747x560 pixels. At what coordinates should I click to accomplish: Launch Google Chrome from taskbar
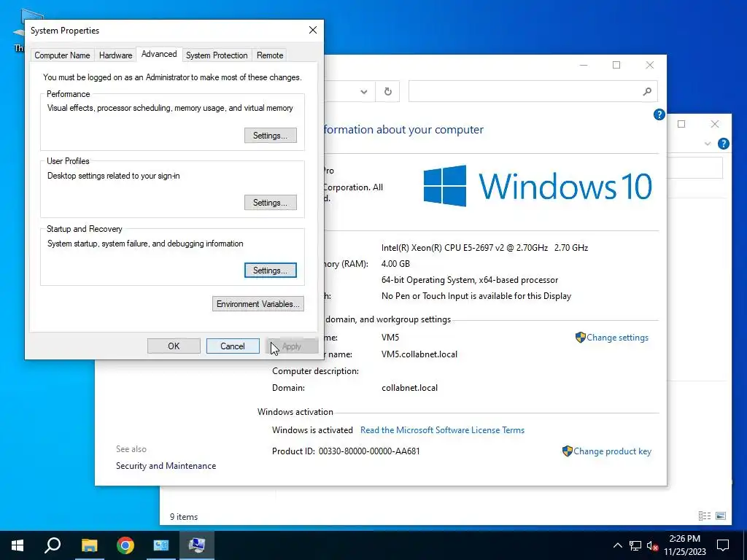125,545
